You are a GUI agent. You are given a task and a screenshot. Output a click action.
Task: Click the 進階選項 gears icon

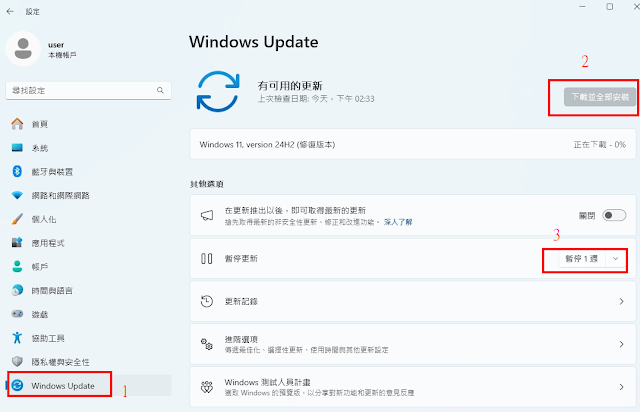(207, 344)
